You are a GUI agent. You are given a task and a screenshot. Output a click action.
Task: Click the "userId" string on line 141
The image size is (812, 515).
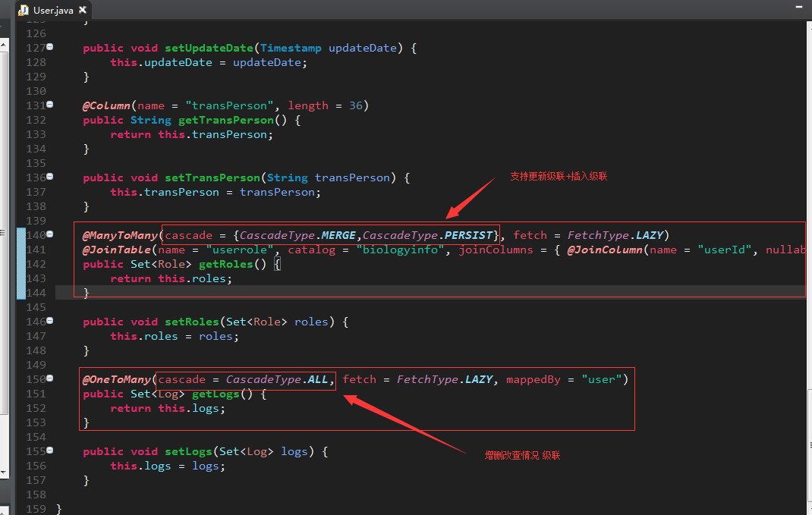pyautogui.click(x=725, y=250)
